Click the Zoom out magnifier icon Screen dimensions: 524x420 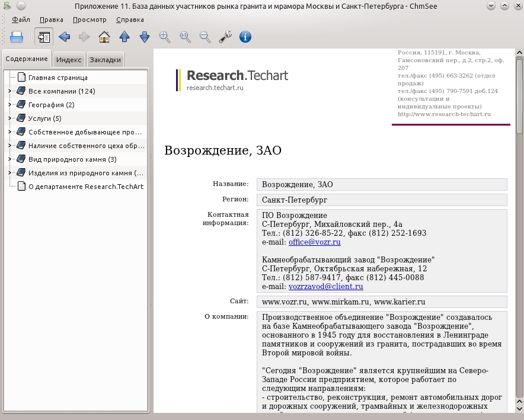(205, 37)
